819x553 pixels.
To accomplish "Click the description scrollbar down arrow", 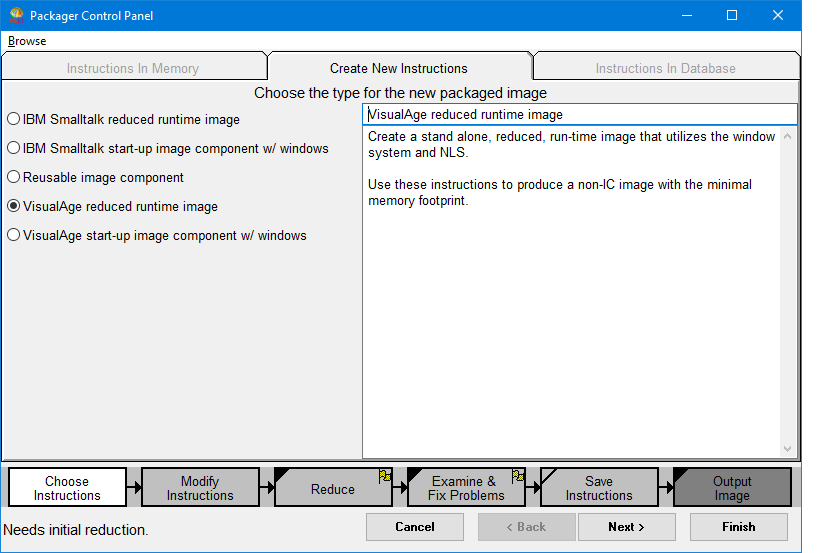I will pyautogui.click(x=788, y=450).
